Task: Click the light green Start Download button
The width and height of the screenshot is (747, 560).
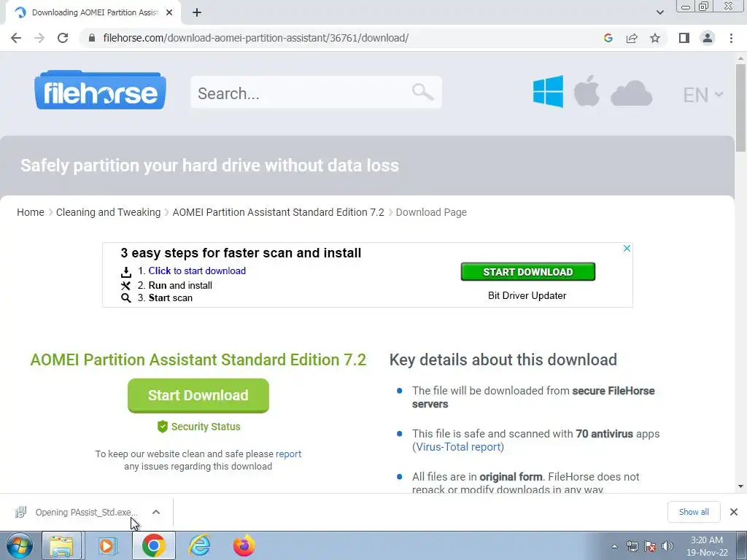Action: click(198, 395)
